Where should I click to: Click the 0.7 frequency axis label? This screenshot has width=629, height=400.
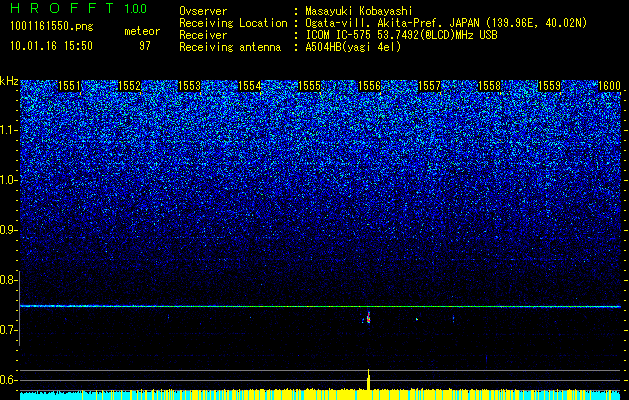pyautogui.click(x=8, y=330)
